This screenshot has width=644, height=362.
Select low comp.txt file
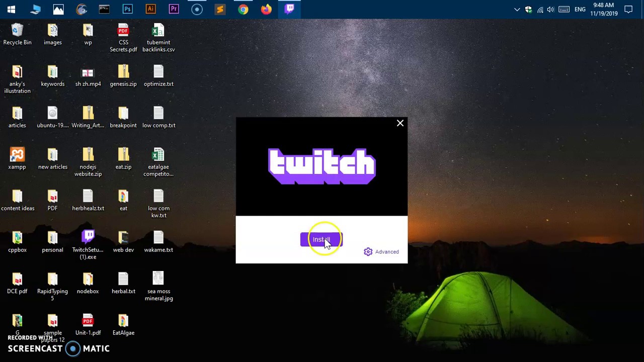pos(158,117)
